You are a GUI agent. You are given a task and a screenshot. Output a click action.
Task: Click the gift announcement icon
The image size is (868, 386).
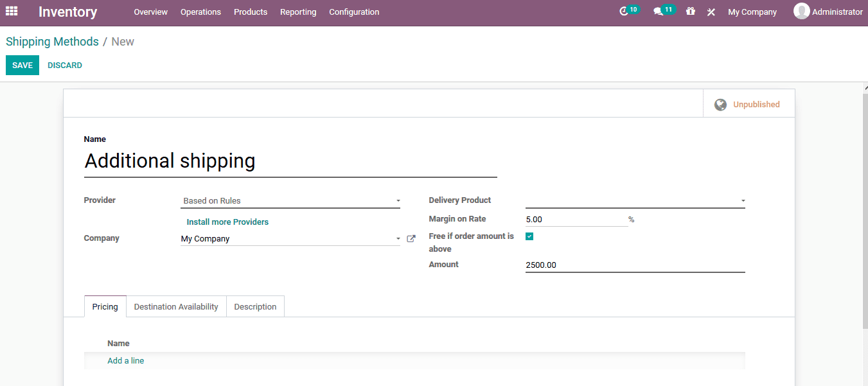[x=690, y=11]
